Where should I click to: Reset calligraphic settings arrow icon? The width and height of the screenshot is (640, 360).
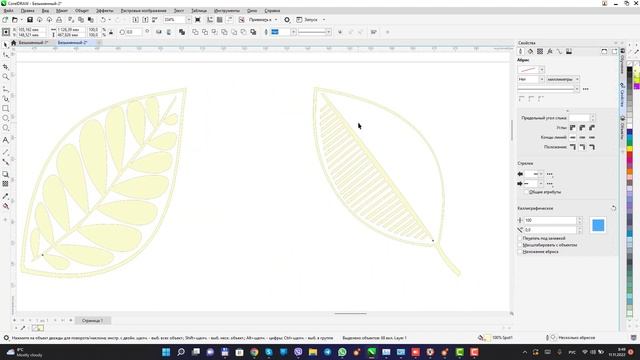click(x=613, y=208)
